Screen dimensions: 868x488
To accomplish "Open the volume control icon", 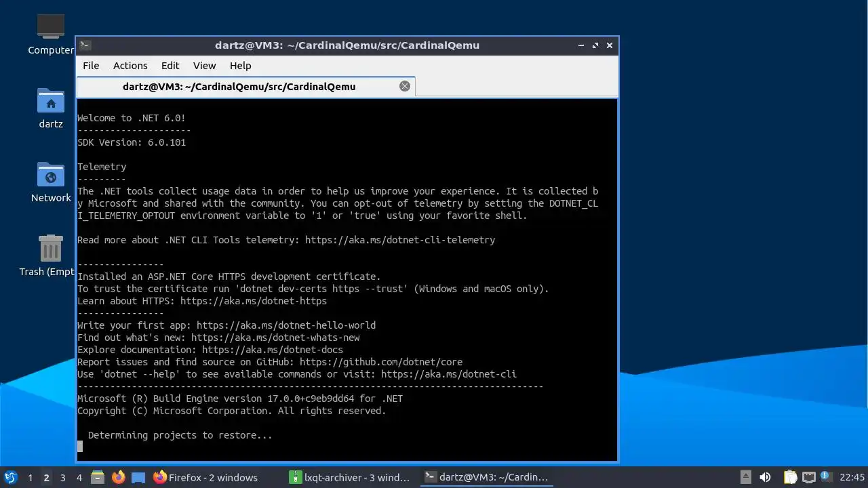I will coord(765,477).
